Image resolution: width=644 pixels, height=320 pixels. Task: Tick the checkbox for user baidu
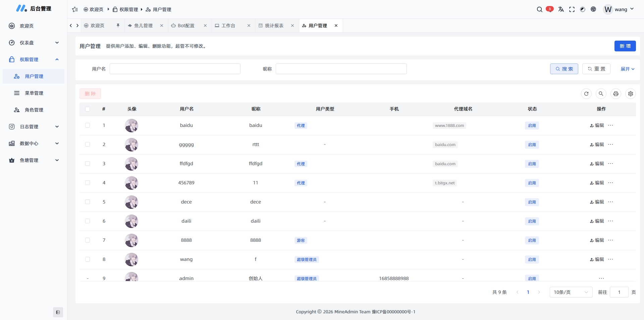[x=88, y=125]
